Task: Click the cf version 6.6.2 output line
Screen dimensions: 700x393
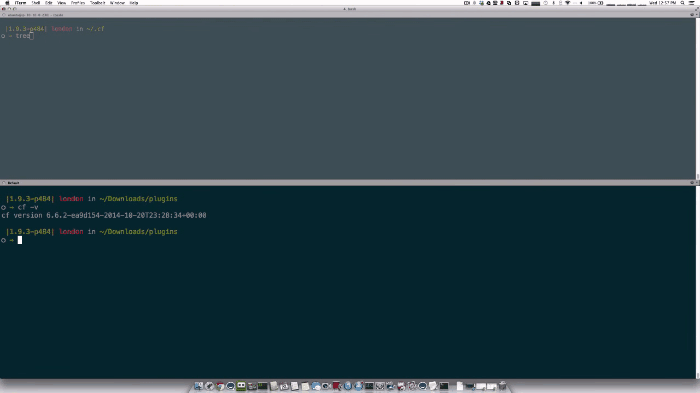Action: [x=104, y=215]
